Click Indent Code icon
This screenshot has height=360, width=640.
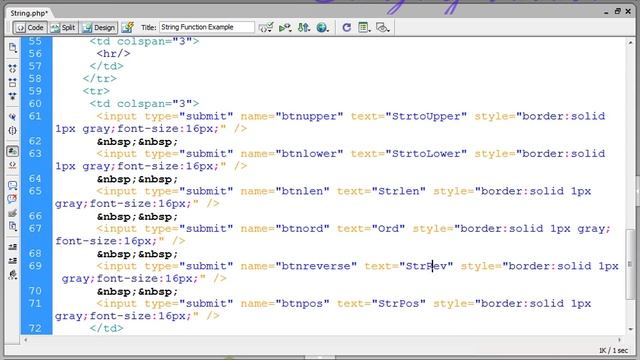[13, 247]
